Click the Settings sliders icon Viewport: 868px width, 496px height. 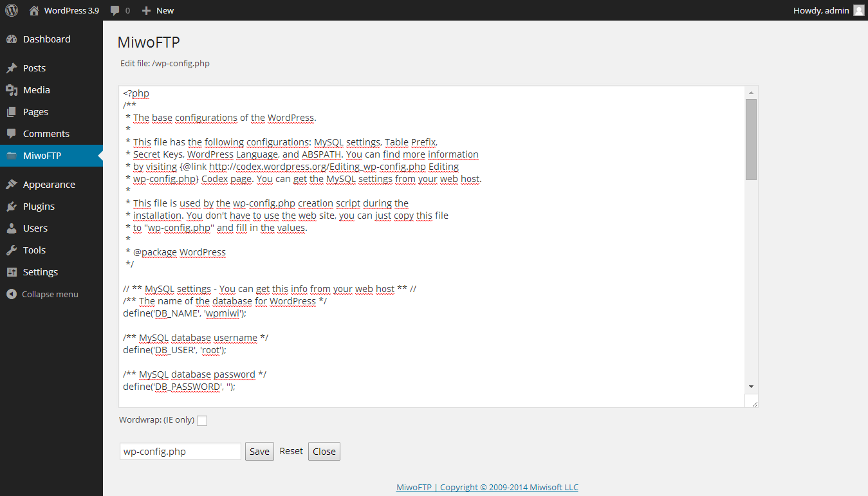pyautogui.click(x=12, y=272)
